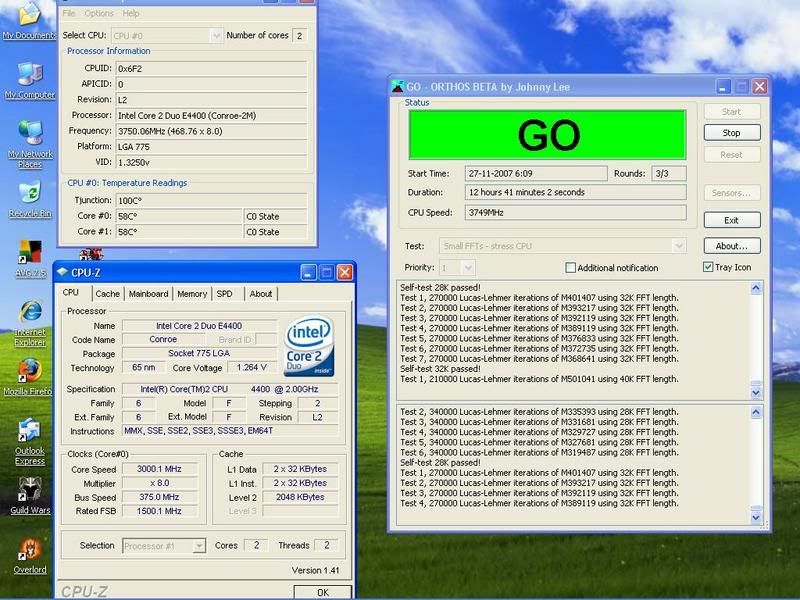Click the CPUID 0x6F2 field
Viewport: 800px width, 600px height.
211,68
